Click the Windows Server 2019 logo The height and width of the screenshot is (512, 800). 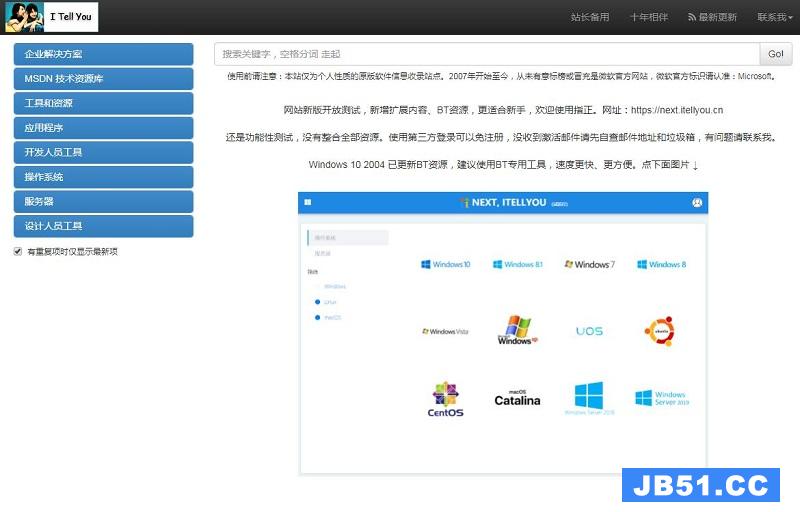660,398
